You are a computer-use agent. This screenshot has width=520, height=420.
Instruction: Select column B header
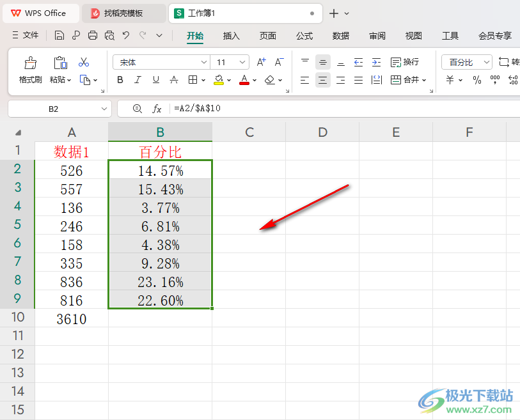coord(160,132)
